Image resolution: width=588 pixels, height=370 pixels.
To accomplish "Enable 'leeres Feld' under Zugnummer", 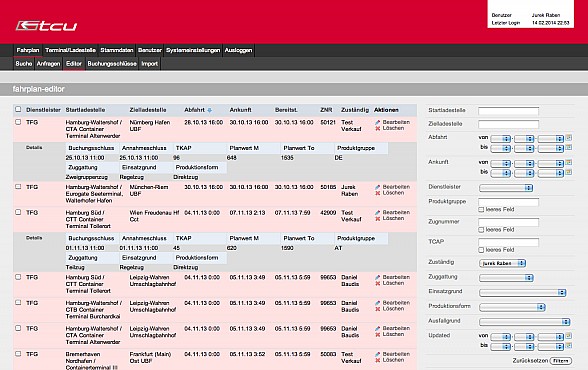I will click(x=481, y=230).
